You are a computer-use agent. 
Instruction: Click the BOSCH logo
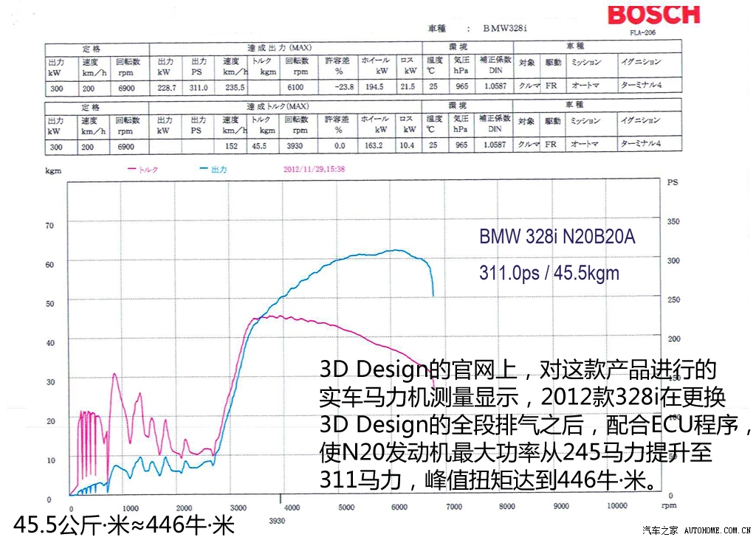[653, 15]
